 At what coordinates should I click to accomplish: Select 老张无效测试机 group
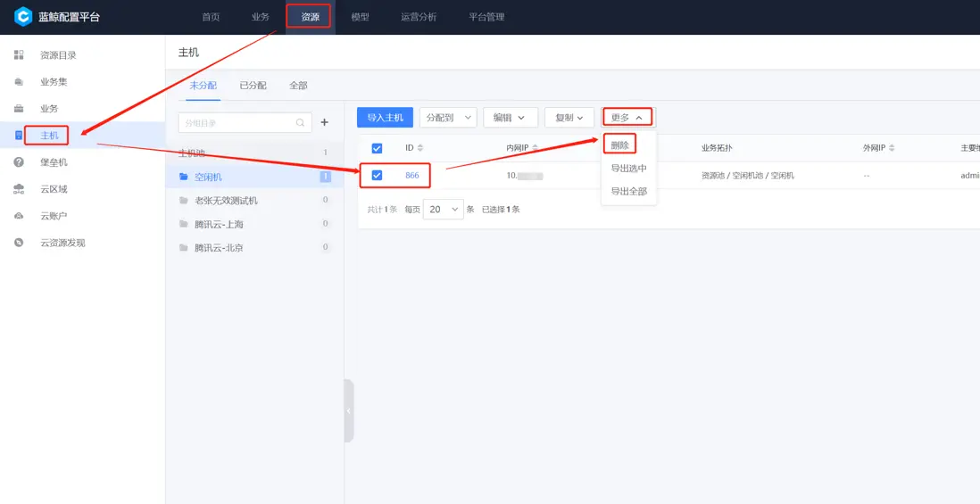tap(254, 201)
